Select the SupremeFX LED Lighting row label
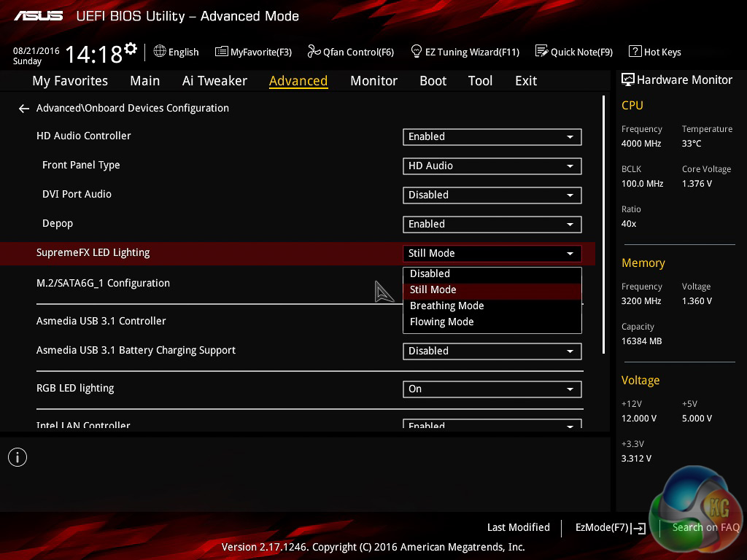Image resolution: width=747 pixels, height=560 pixels. (x=93, y=253)
